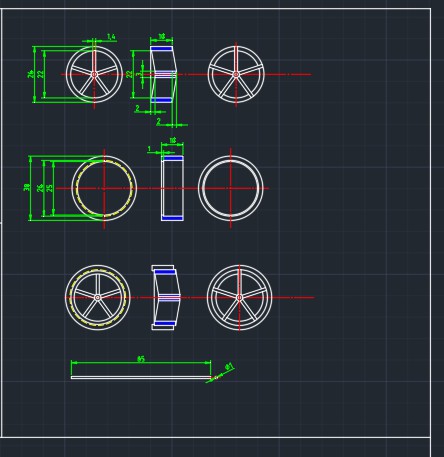Pick the "Φ1" axle diameter dimension text
Screen dimensions: 444x457
(230, 366)
